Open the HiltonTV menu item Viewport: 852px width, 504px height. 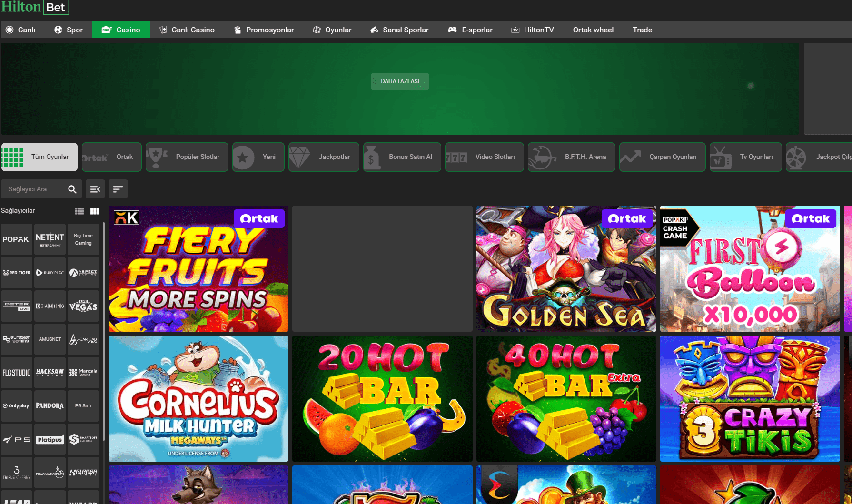pos(533,30)
